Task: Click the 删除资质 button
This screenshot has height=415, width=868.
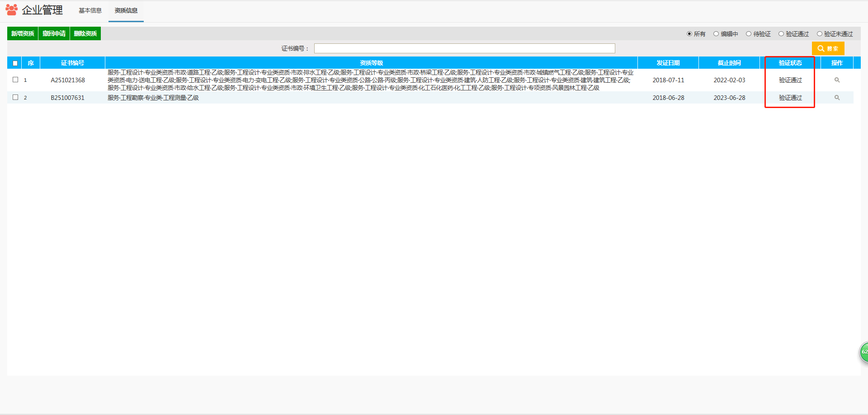Action: coord(85,33)
